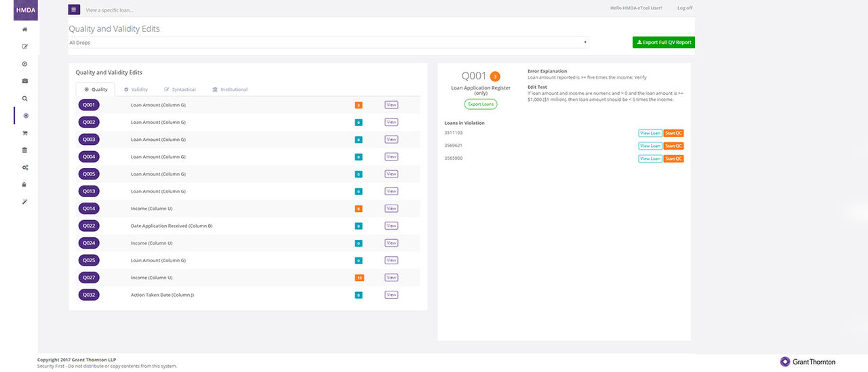This screenshot has width=868, height=372.
Task: Switch to the Validity tab
Action: [x=136, y=89]
